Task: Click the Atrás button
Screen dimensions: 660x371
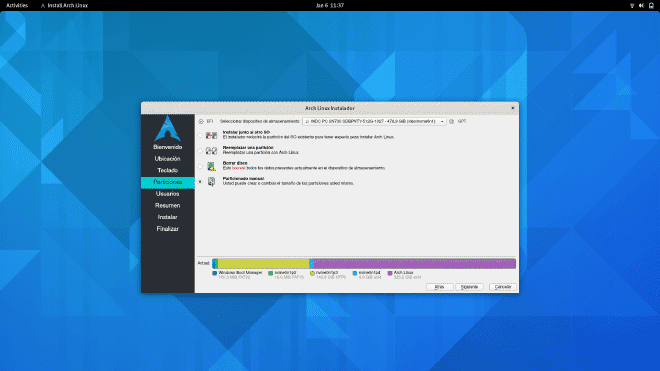Action: tap(439, 287)
